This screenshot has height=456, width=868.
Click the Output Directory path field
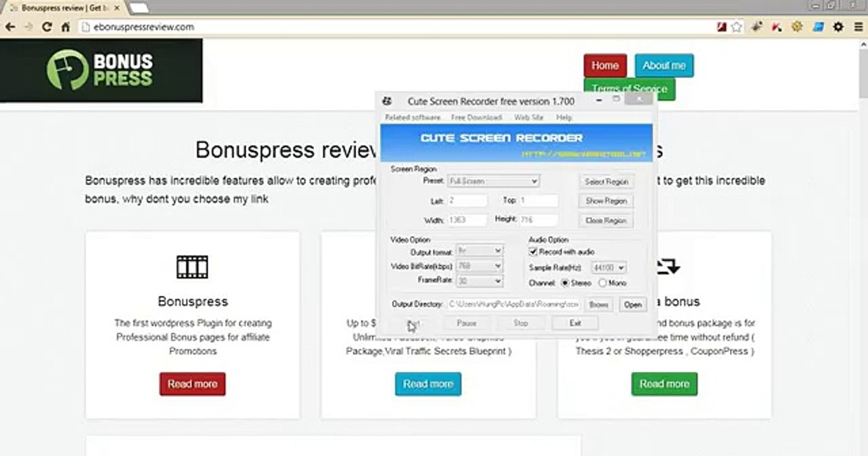(513, 305)
